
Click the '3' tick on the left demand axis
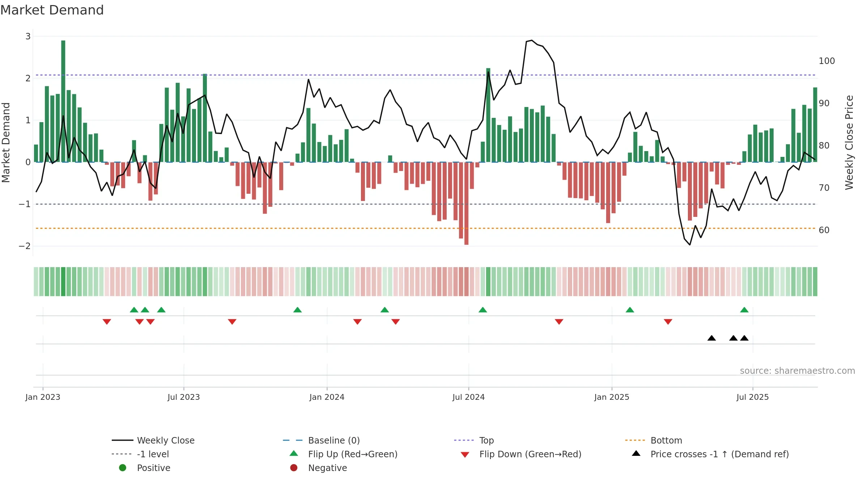point(28,36)
